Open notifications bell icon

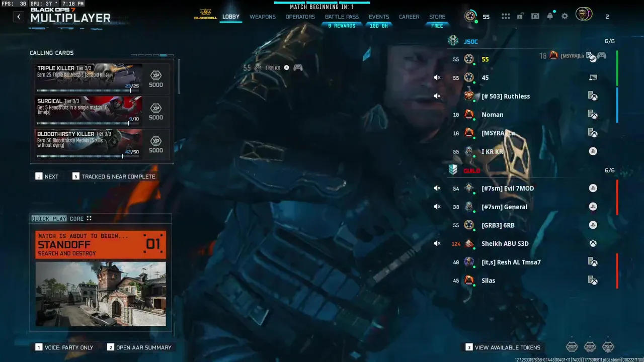[x=550, y=16]
